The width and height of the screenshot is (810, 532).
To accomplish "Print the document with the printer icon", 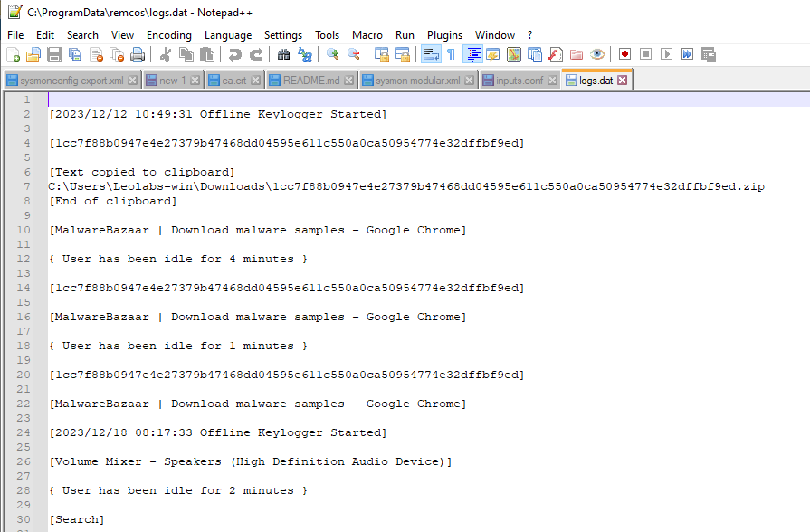I will point(138,54).
